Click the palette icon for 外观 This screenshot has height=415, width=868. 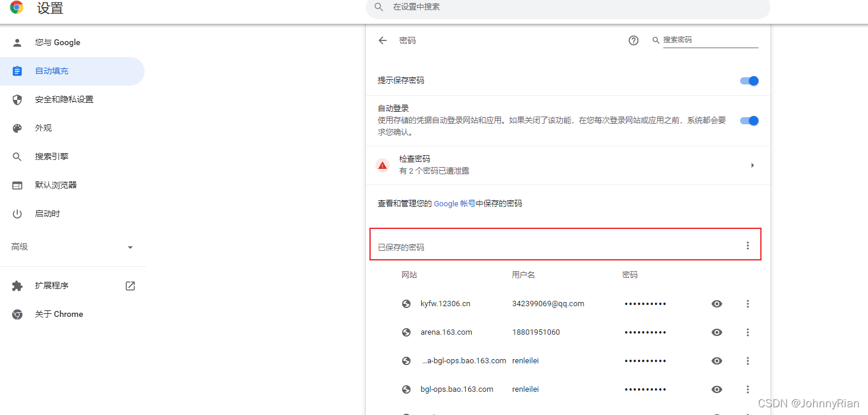point(17,128)
